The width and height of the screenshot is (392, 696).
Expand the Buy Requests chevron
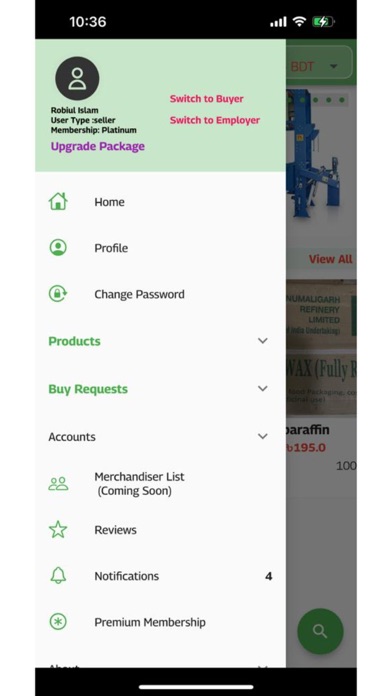coord(263,388)
